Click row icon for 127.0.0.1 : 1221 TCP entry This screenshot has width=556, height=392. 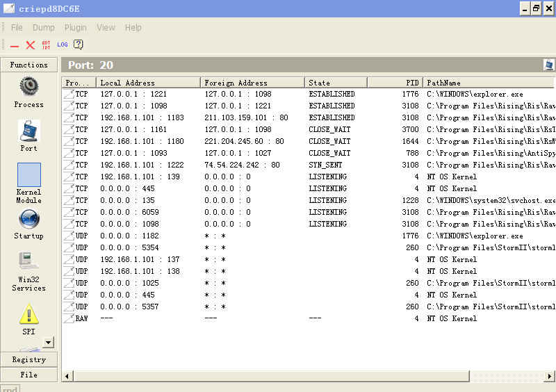pos(68,94)
